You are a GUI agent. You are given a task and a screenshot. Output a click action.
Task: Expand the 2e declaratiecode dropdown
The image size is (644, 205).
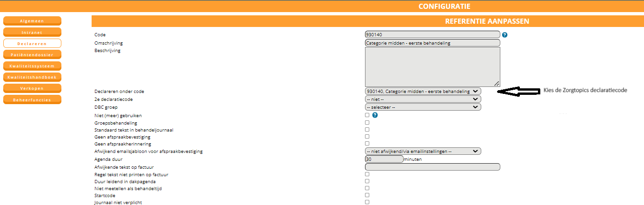pos(423,99)
